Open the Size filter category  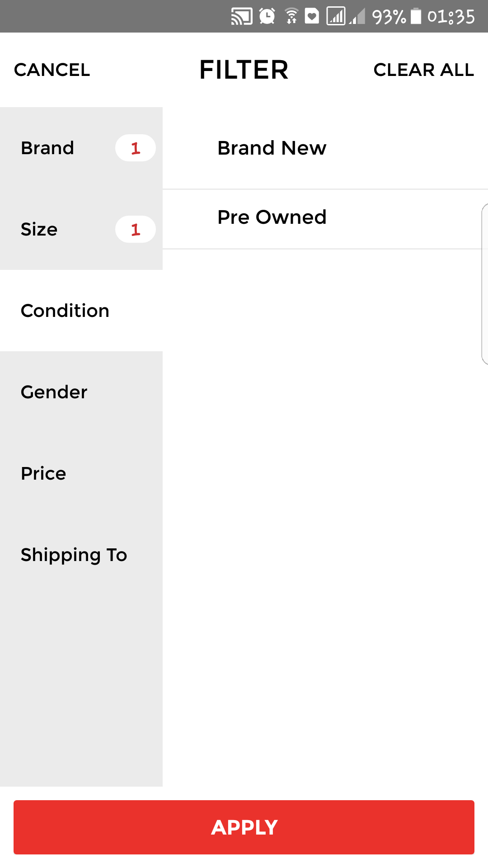(x=40, y=230)
